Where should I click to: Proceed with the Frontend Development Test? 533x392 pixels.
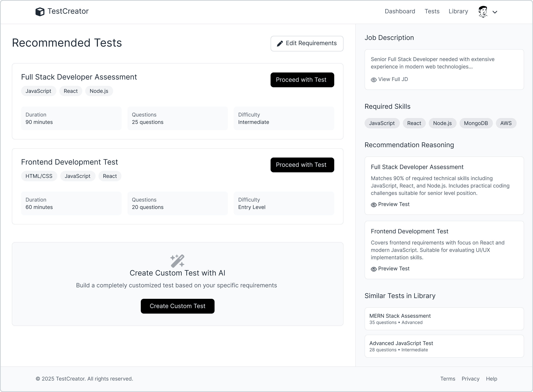point(302,165)
